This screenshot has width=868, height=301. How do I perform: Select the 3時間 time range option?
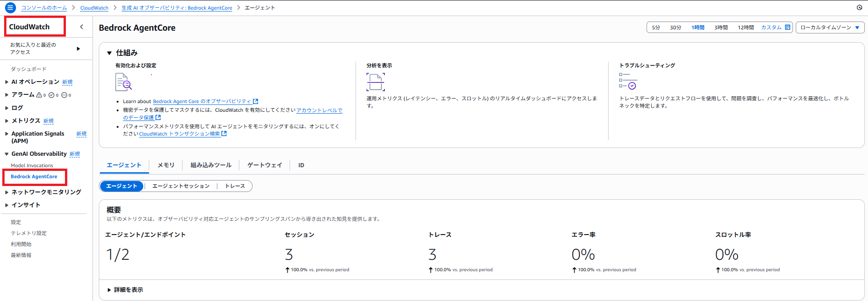721,27
